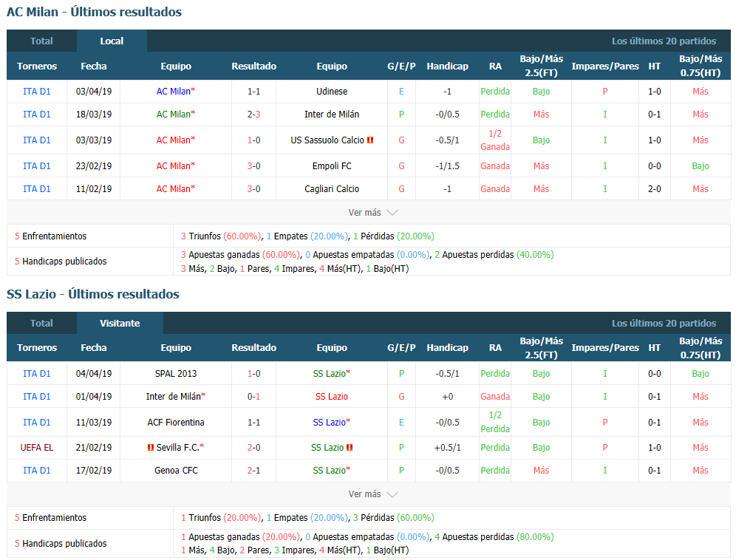Click '1/2 Perdida' in Fiorentina row

pos(495,422)
